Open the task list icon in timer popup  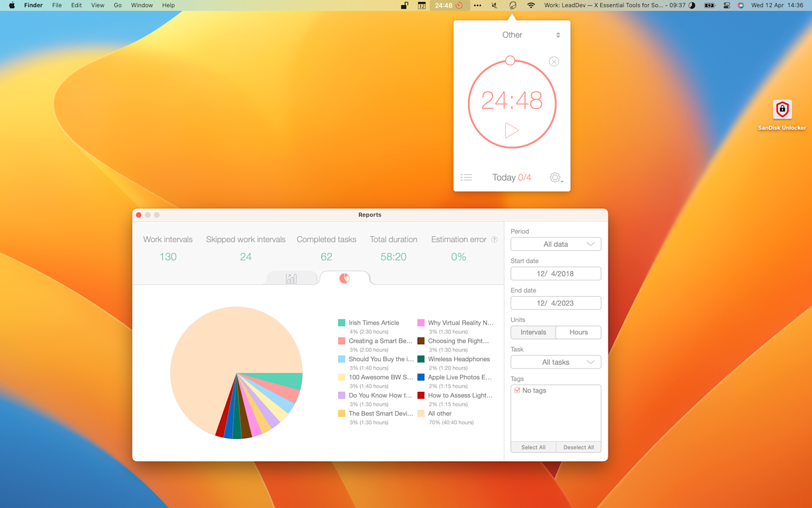coord(466,178)
